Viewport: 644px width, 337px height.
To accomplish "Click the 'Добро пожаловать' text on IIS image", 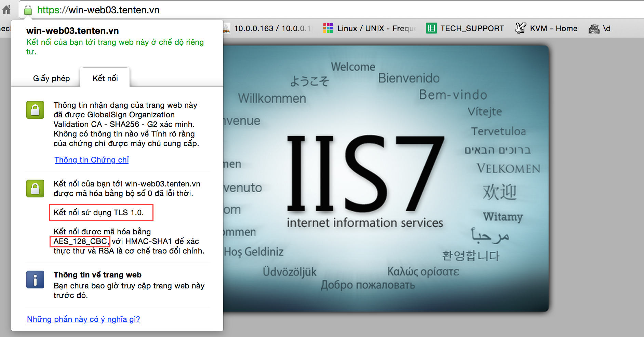I will [368, 285].
